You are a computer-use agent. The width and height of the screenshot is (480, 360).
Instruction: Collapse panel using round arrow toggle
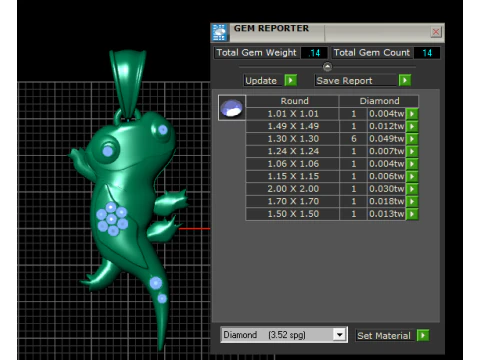(327, 67)
